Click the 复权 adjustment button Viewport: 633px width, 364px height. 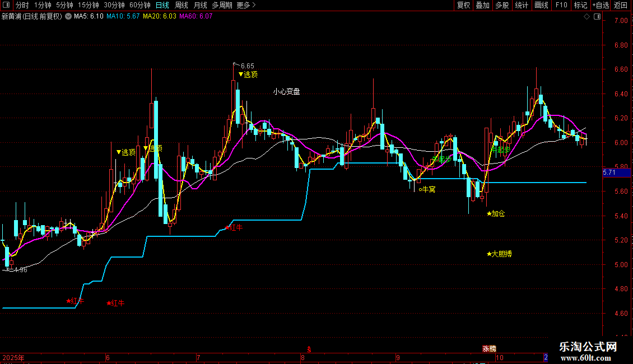point(463,5)
